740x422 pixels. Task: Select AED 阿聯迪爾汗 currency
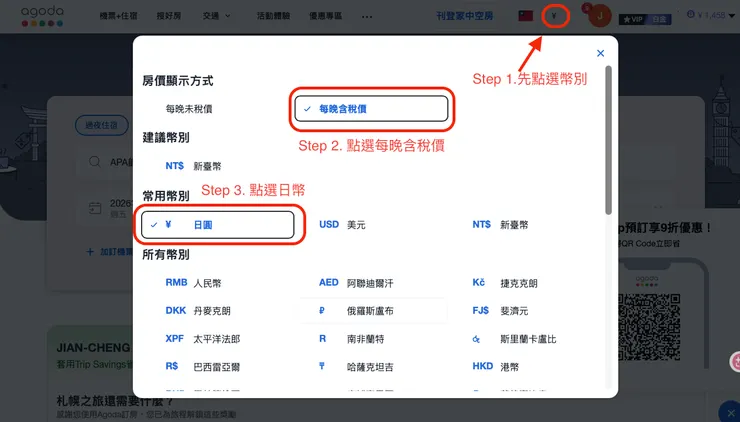click(356, 283)
